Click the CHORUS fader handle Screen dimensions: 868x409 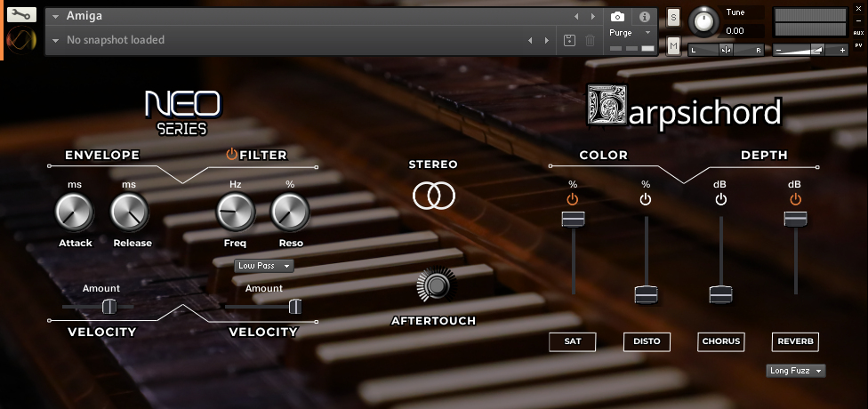click(720, 294)
